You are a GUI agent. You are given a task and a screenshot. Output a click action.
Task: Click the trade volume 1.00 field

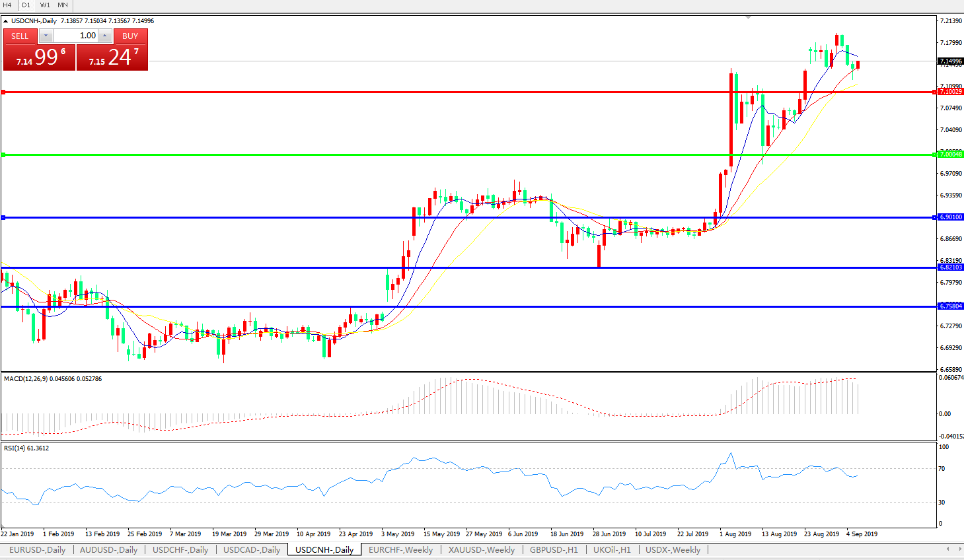(75, 36)
